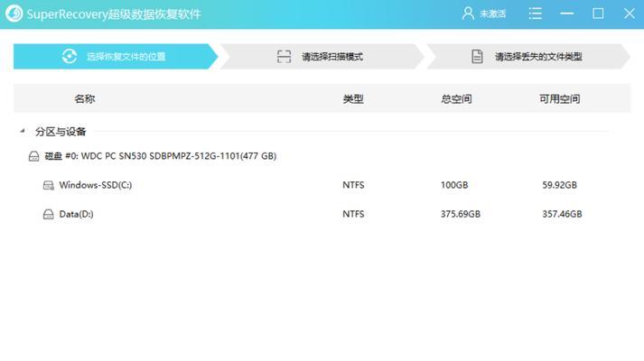Click the 类型 column header
The width and height of the screenshot is (644, 361).
[353, 99]
